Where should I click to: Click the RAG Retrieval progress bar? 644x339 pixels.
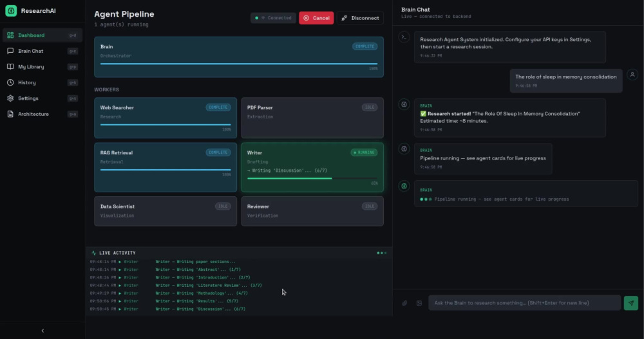pos(166,170)
